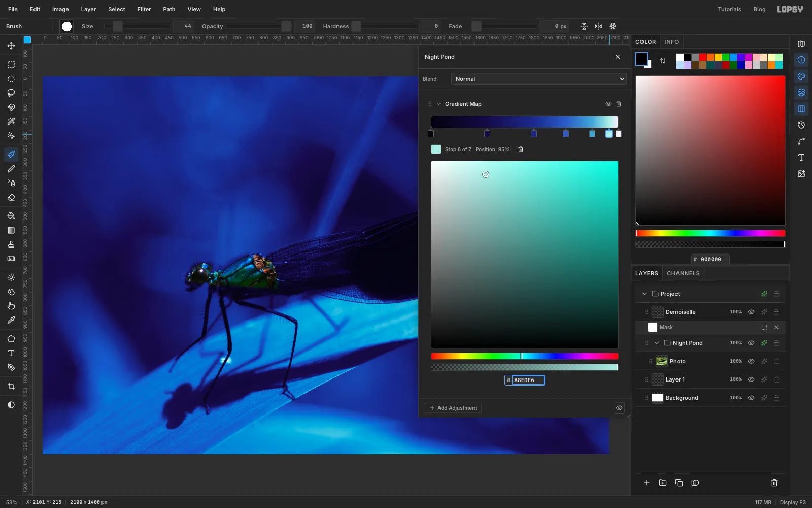
Task: Open the Blog link
Action: click(759, 9)
